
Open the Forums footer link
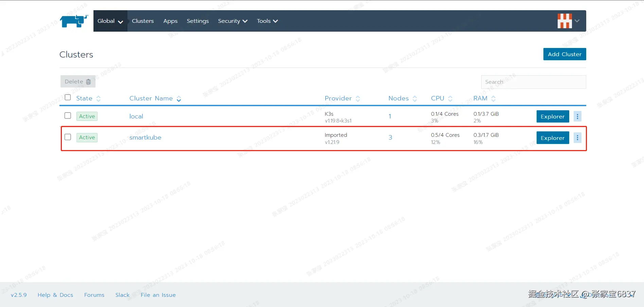click(94, 295)
